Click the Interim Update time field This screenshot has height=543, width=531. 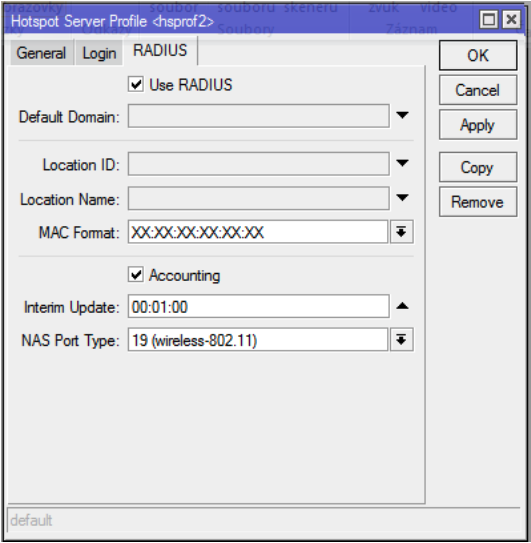point(258,306)
